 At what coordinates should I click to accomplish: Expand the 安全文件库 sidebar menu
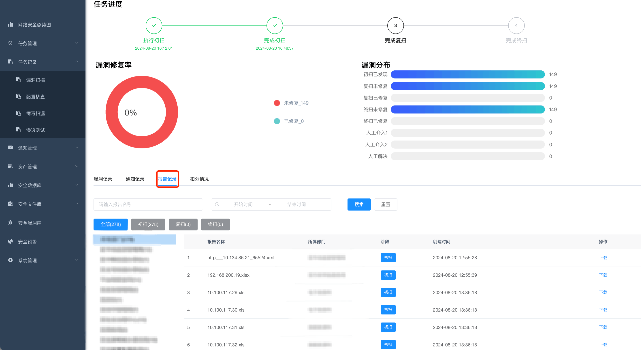(77, 204)
